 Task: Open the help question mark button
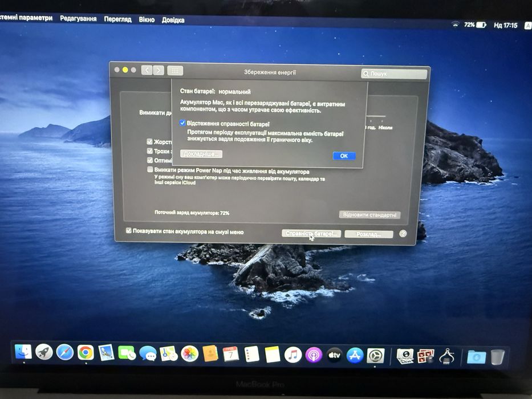click(x=403, y=234)
